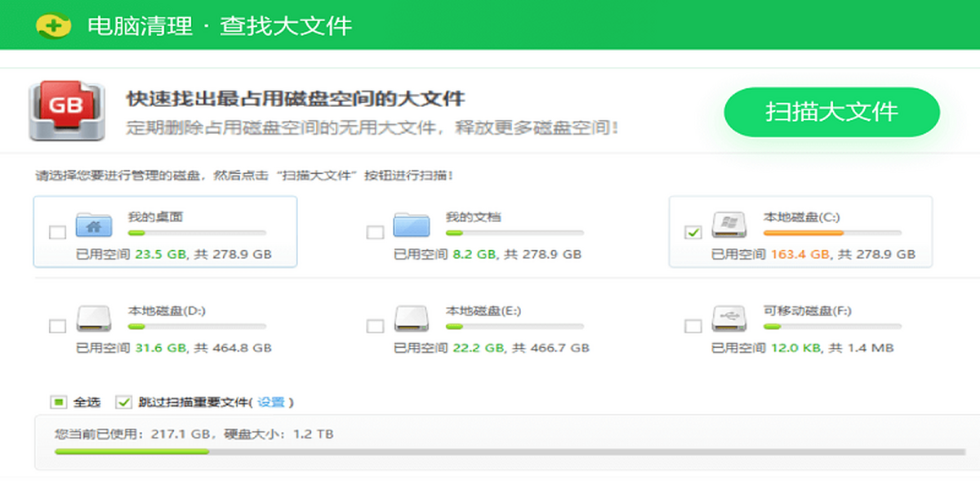Enable the 我的文档 checkbox
This screenshot has width=980, height=490.
(375, 232)
